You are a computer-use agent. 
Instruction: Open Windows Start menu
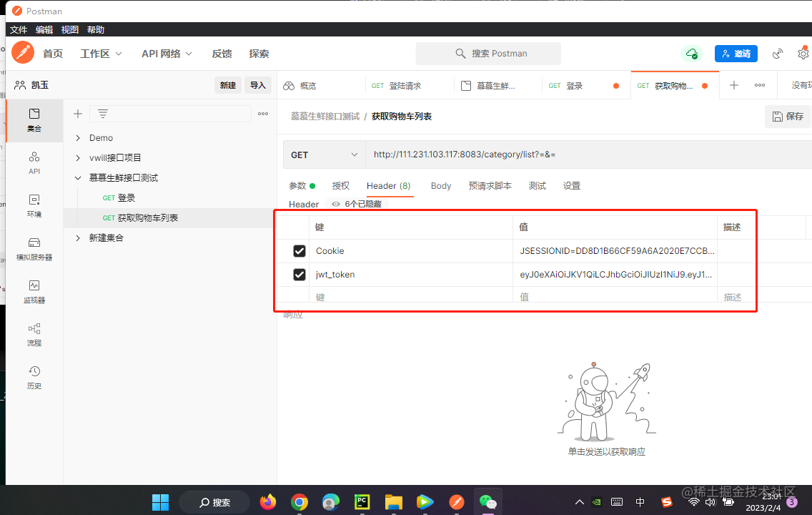click(161, 502)
